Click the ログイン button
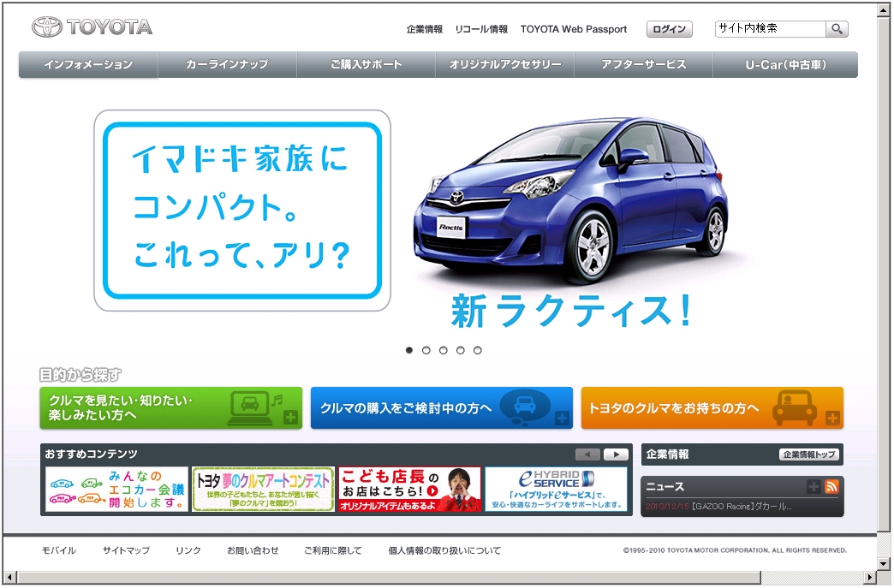894x588 pixels. (669, 29)
